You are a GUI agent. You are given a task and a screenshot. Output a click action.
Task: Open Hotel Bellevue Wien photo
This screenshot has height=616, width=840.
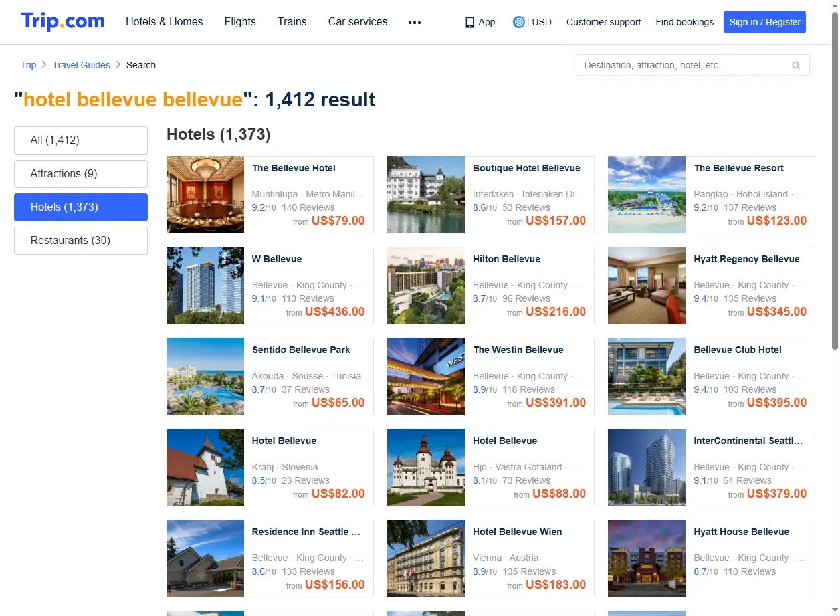pyautogui.click(x=426, y=558)
